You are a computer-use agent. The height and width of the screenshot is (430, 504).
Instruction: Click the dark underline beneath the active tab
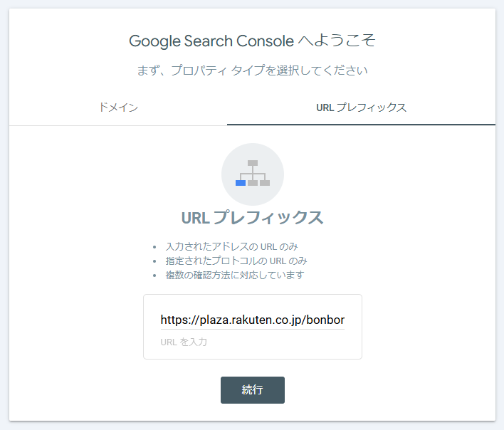361,125
